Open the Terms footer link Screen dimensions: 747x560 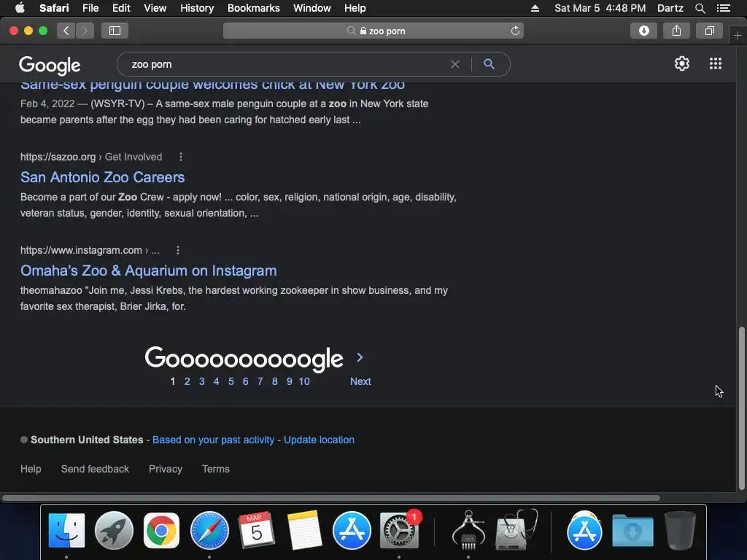[216, 469]
